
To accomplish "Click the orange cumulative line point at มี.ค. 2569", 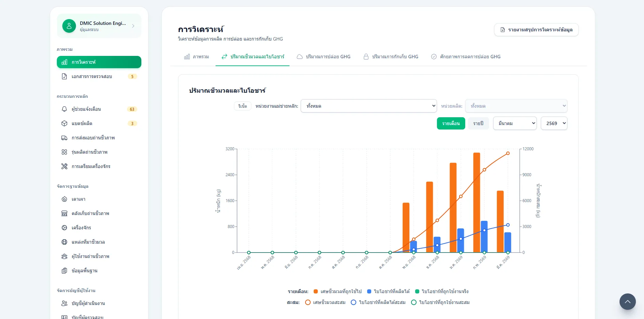I will (x=508, y=153).
